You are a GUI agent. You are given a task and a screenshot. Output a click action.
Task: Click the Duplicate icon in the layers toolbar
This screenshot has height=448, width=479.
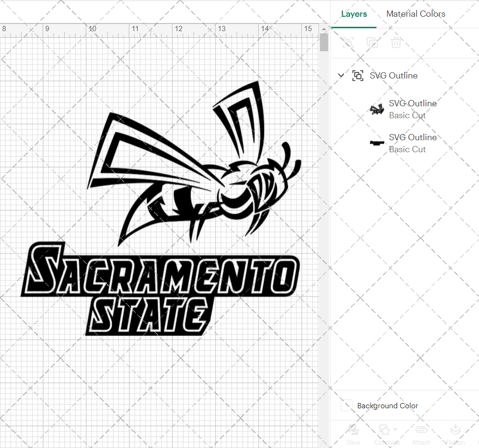click(372, 43)
